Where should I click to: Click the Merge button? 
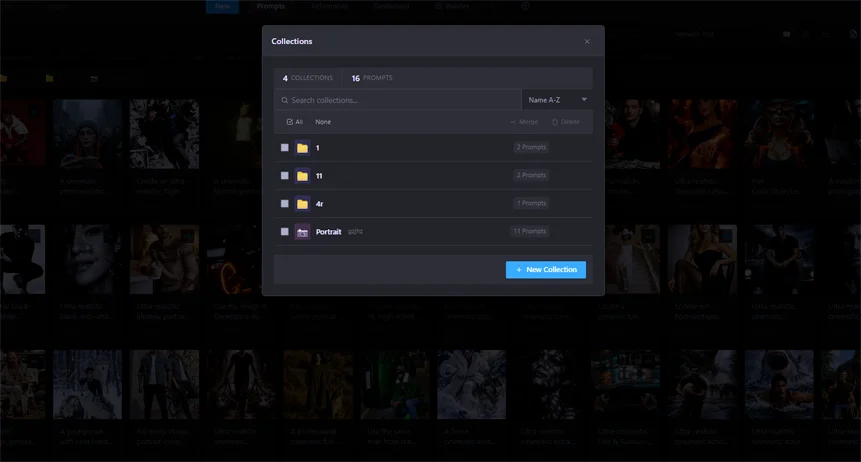[x=524, y=122]
